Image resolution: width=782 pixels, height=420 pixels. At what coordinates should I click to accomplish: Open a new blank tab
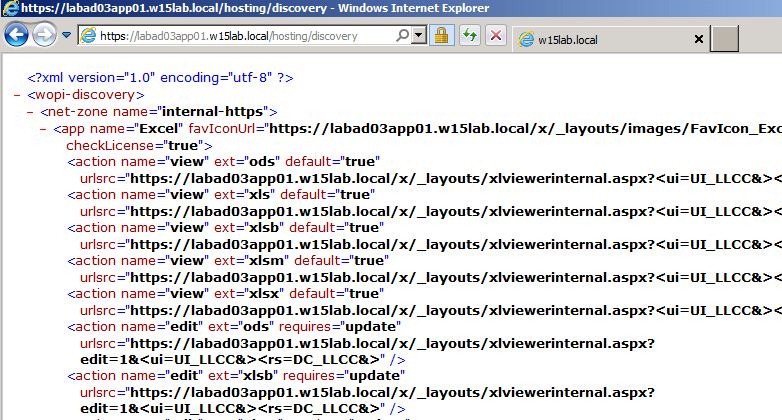click(x=724, y=39)
